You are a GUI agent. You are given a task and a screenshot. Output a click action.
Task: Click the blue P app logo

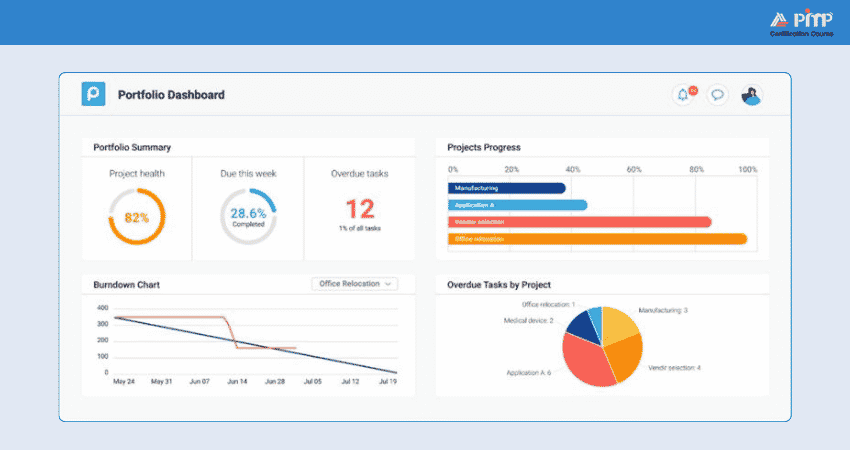[93, 94]
